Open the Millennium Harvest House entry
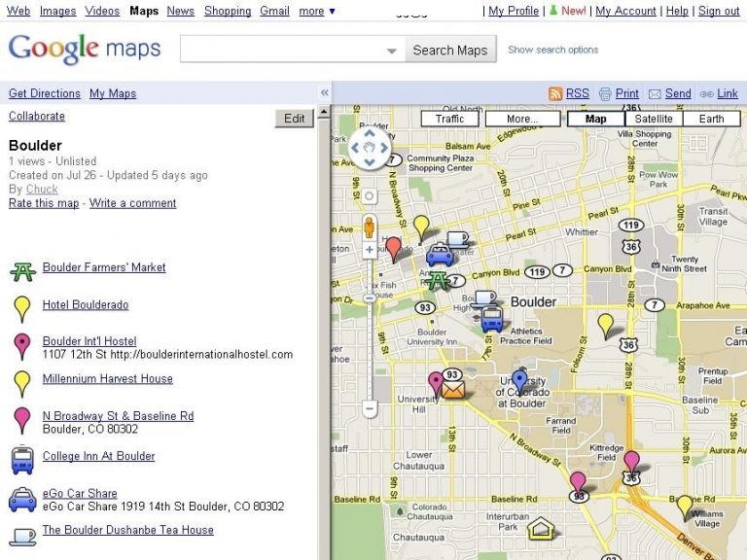Screen dimensions: 747x560 click(x=108, y=378)
